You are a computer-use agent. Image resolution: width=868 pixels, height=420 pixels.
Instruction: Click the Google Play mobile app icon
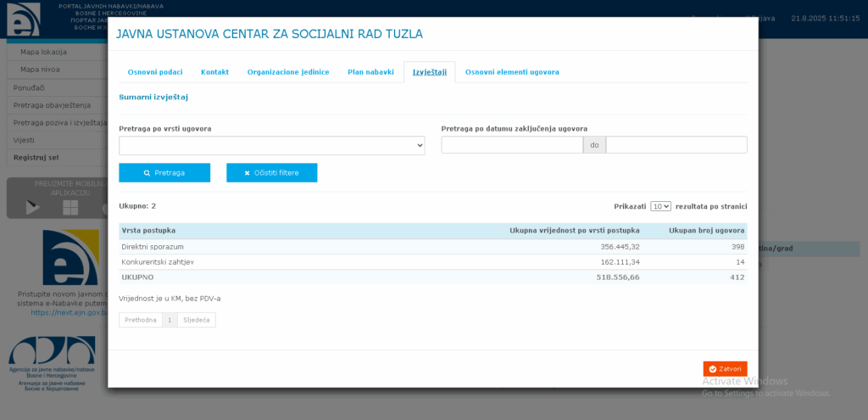[x=32, y=208]
